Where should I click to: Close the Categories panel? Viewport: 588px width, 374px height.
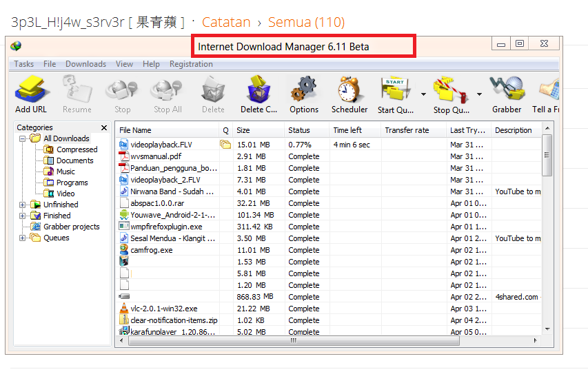point(104,128)
